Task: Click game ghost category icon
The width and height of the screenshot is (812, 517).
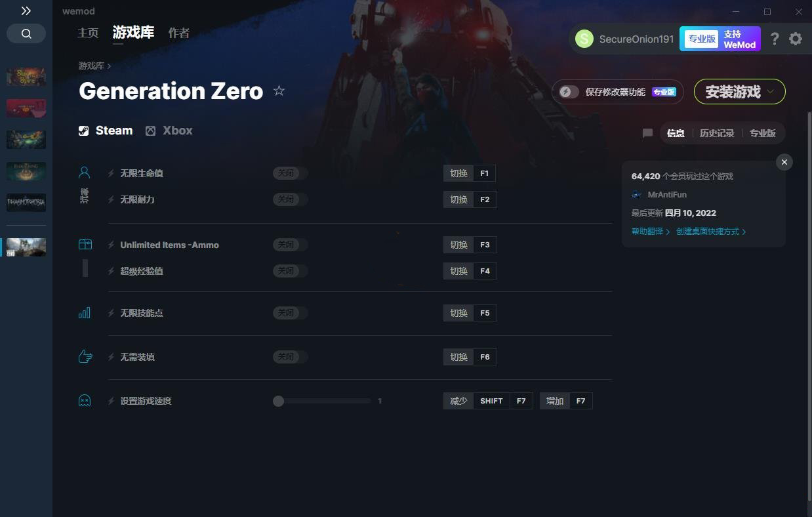Action: click(85, 400)
